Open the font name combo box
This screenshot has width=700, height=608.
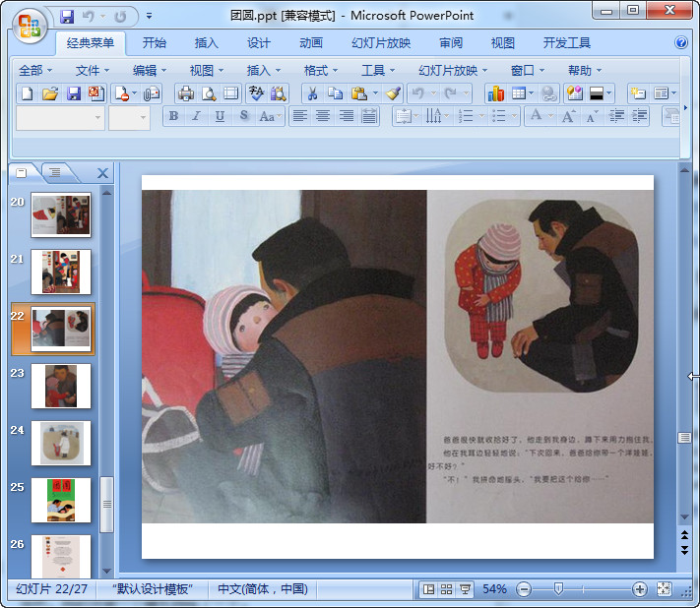(x=60, y=118)
